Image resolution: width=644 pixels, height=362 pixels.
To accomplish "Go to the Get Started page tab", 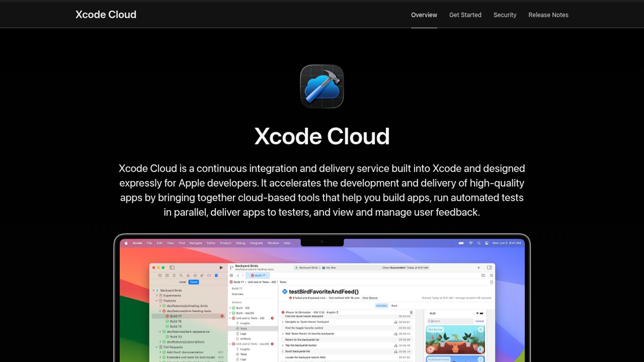I will (x=465, y=15).
